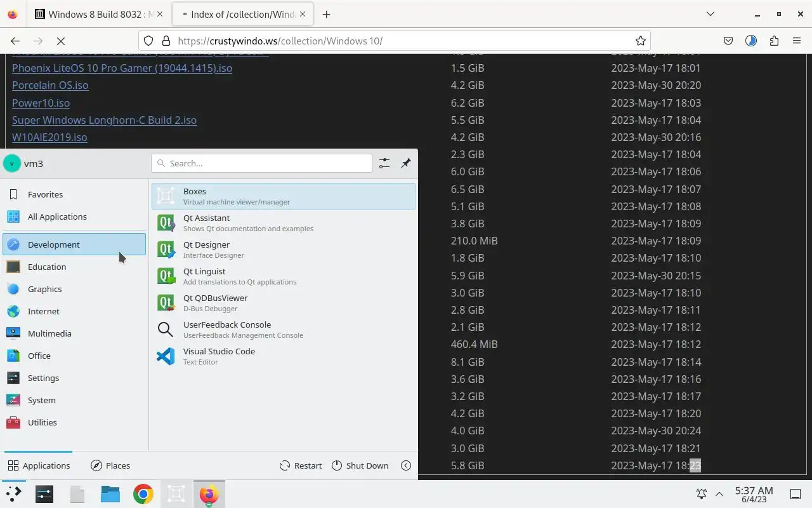Go back to the previous page
Screen dimensions: 812x508
(x=15, y=41)
